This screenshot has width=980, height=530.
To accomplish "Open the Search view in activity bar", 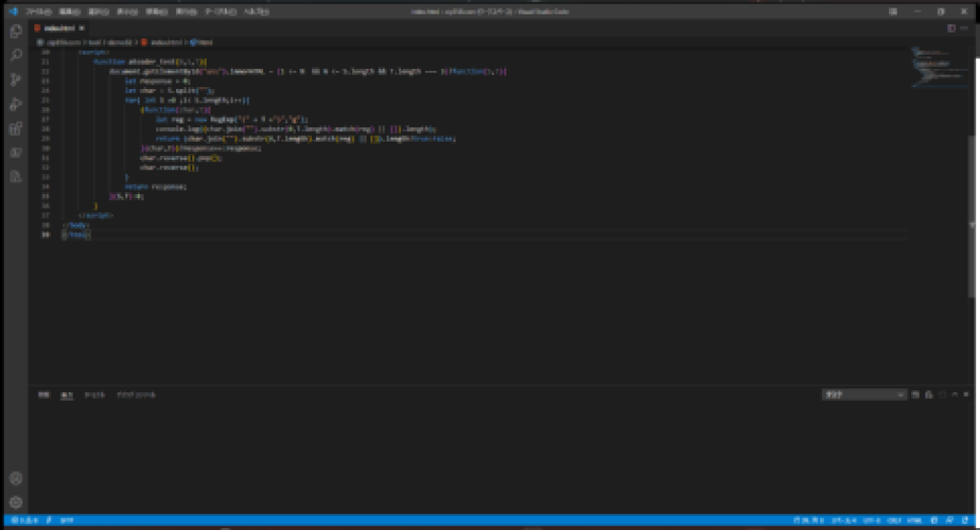I will [x=15, y=55].
